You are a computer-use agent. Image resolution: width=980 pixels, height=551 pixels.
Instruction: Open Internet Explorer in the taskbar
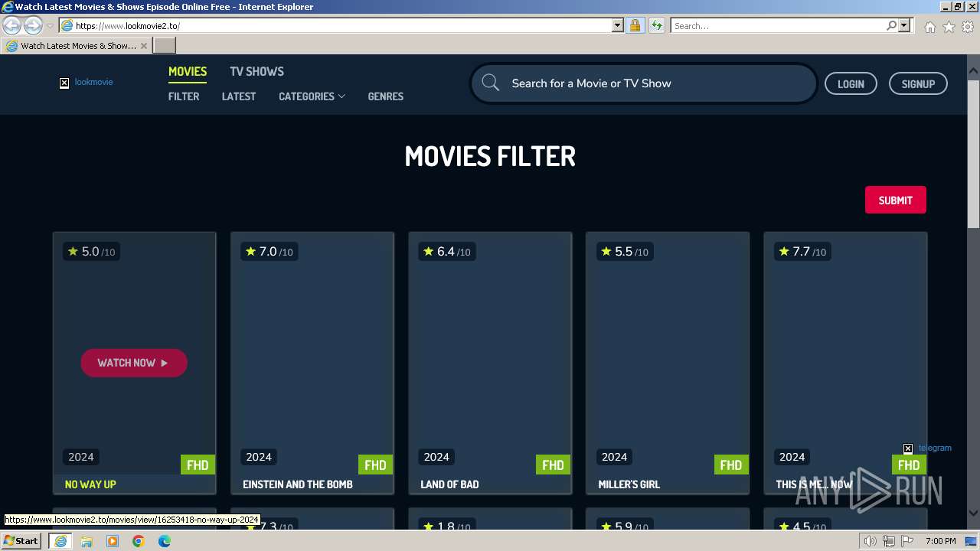pyautogui.click(x=60, y=541)
